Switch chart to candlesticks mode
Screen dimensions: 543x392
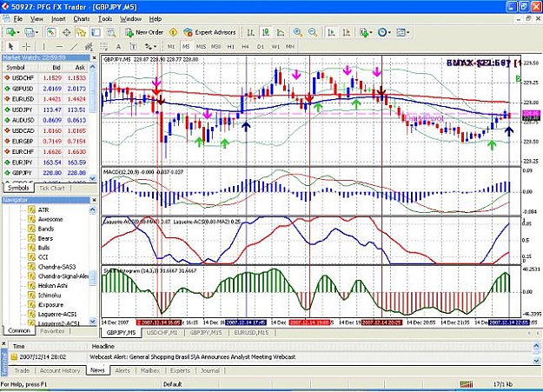tap(266, 32)
